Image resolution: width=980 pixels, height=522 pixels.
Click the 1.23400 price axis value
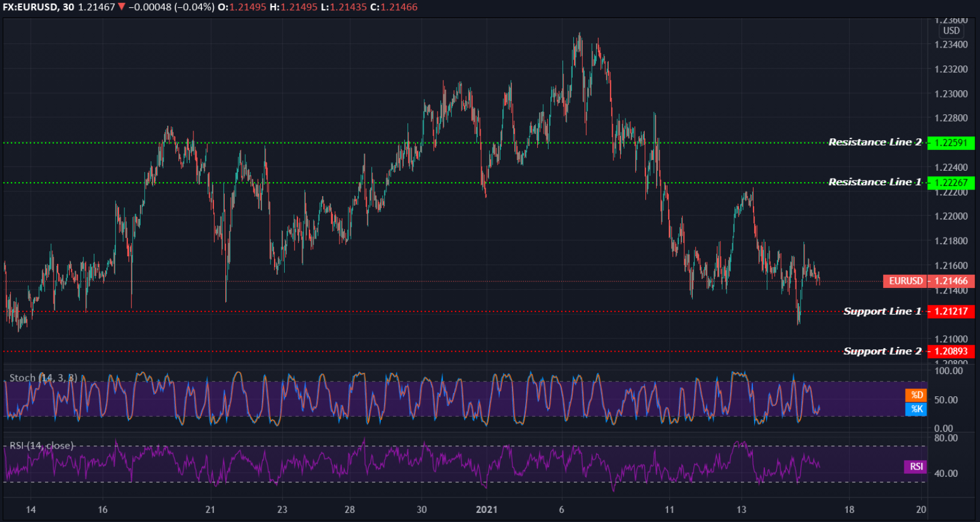tap(951, 45)
